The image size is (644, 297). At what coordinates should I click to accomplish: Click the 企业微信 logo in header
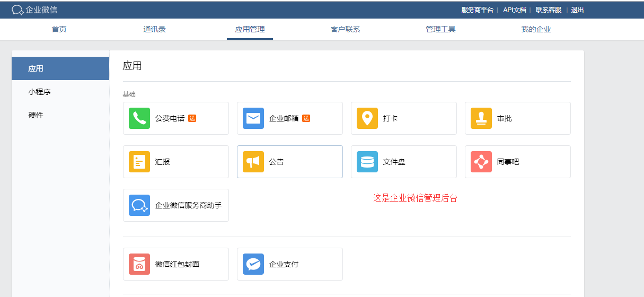coord(34,10)
